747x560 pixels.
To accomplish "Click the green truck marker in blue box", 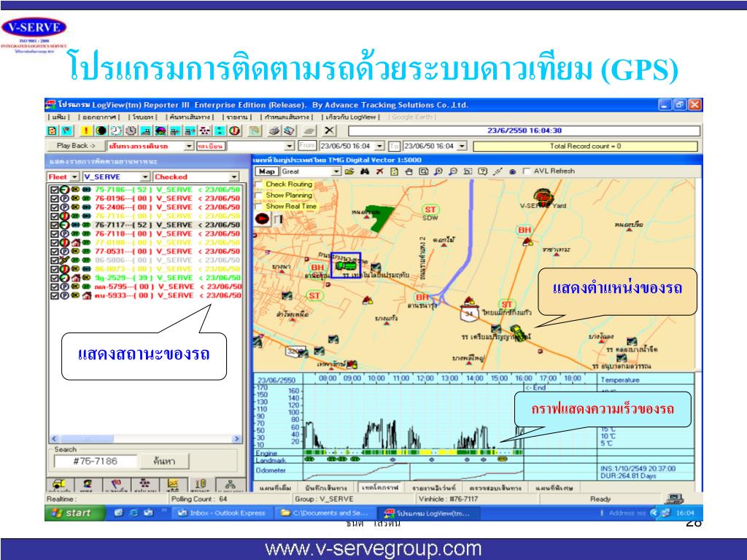I will pyautogui.click(x=346, y=265).
